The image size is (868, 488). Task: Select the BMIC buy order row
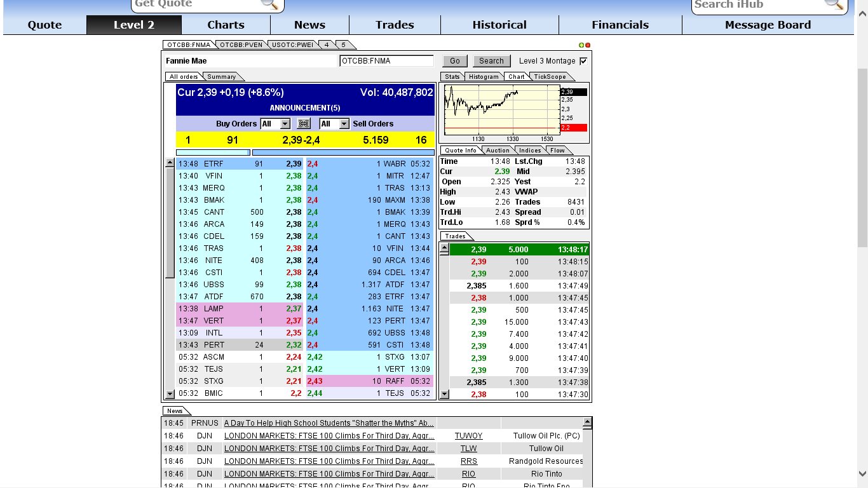241,393
